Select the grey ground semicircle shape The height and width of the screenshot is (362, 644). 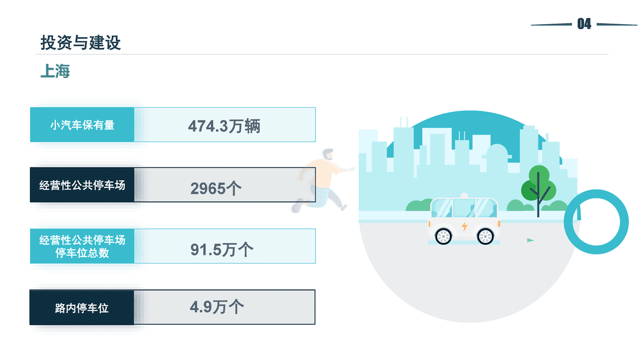point(468,271)
